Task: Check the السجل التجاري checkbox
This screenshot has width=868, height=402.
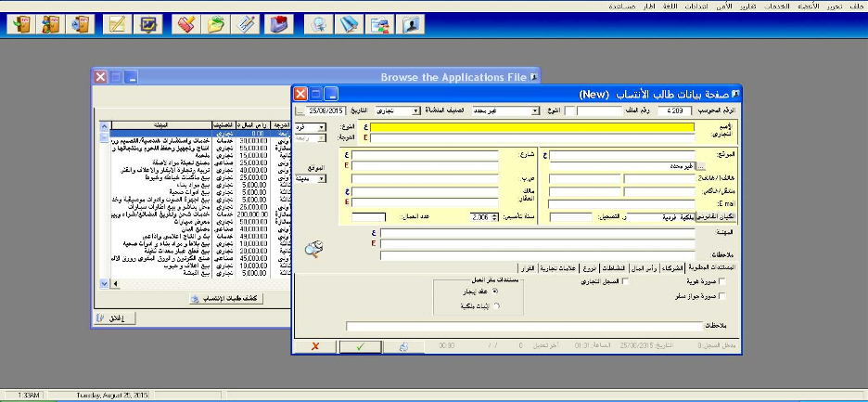Action: [624, 281]
